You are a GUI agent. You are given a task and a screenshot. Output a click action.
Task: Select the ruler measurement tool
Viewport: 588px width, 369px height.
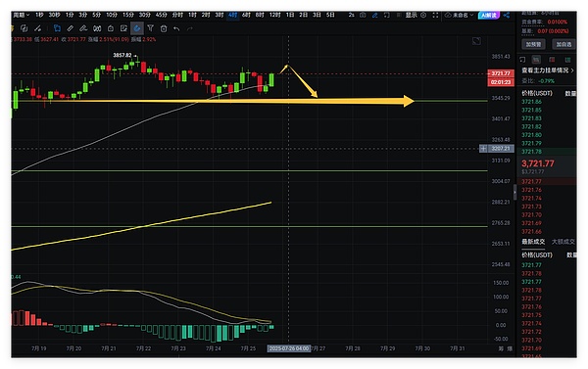click(x=70, y=28)
